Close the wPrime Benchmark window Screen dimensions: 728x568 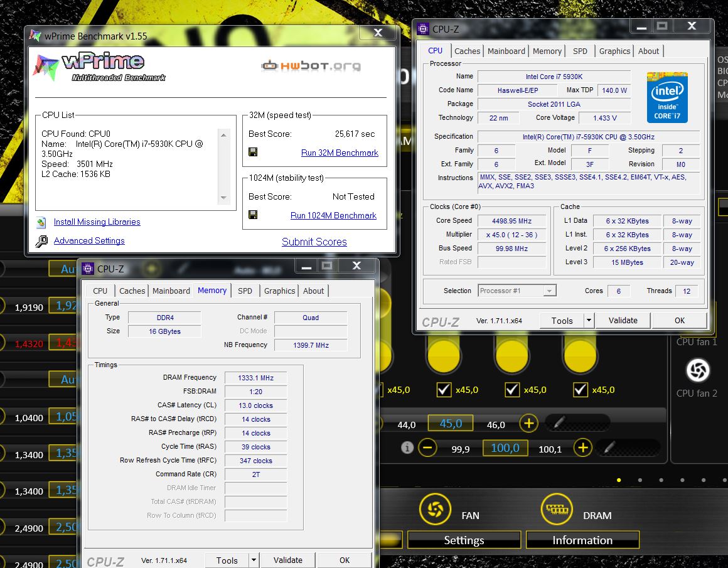(378, 33)
